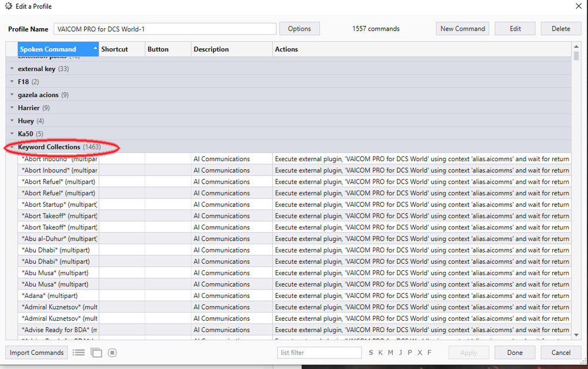The height and width of the screenshot is (369, 588).
Task: Expand the Huey category
Action: 12,121
